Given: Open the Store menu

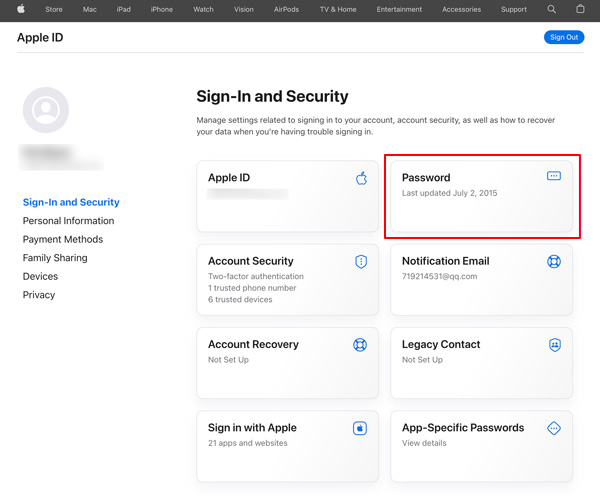Looking at the screenshot, I should coord(54,9).
